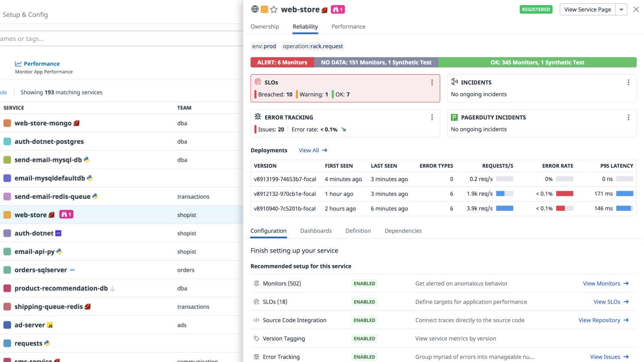The width and height of the screenshot is (644, 362).
Task: Star web-store as a favorite service
Action: tap(273, 9)
